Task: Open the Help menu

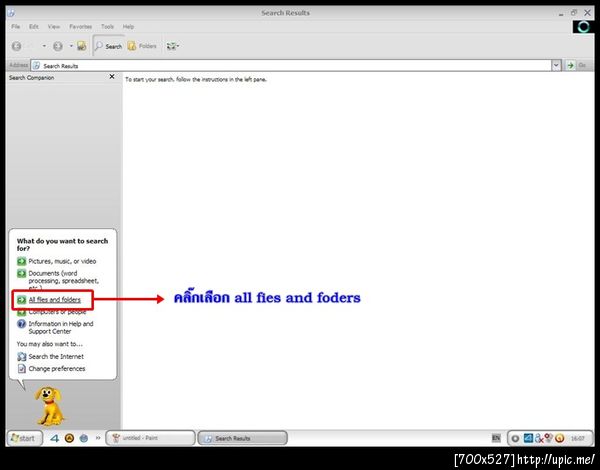Action: pyautogui.click(x=128, y=26)
